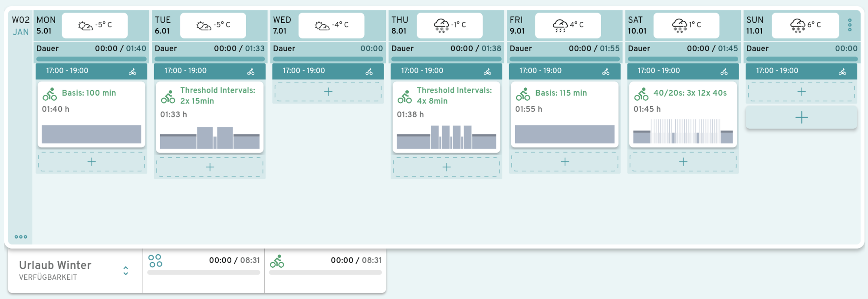Viewport: 868px width, 299px height.
Task: Click the Threshold Intervals 4x 8min chart
Action: coord(446,137)
